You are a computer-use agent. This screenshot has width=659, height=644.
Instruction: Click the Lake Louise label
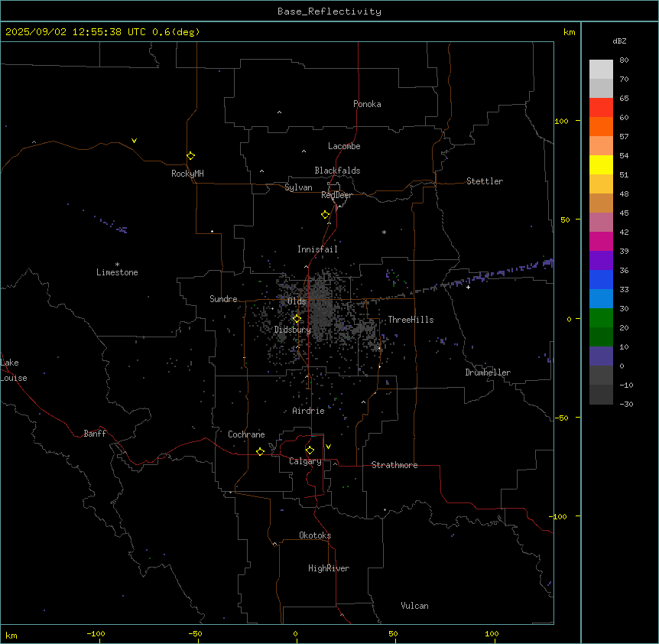[14, 370]
